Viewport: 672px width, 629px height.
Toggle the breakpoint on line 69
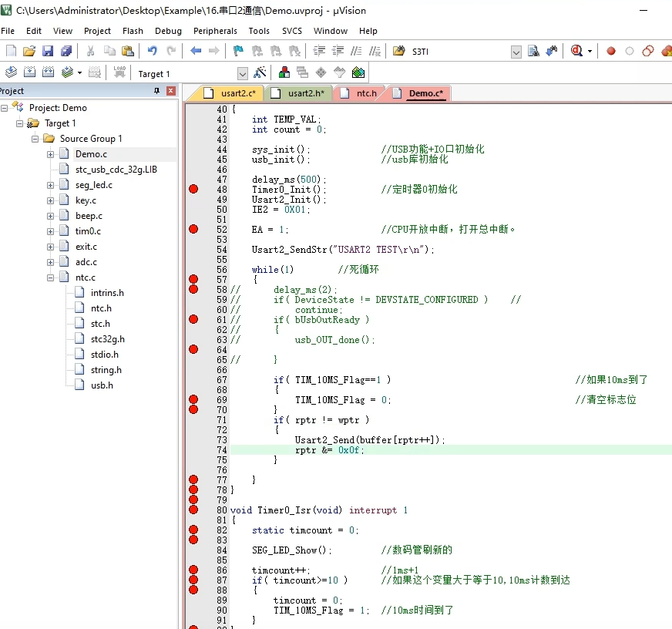[193, 399]
